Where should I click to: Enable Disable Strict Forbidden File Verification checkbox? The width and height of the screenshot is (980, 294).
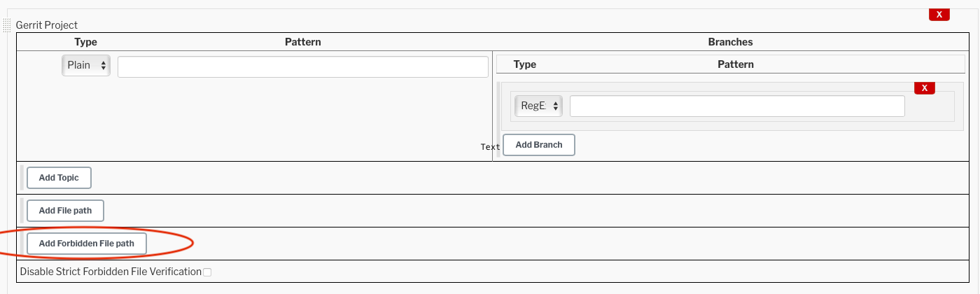[x=207, y=272]
